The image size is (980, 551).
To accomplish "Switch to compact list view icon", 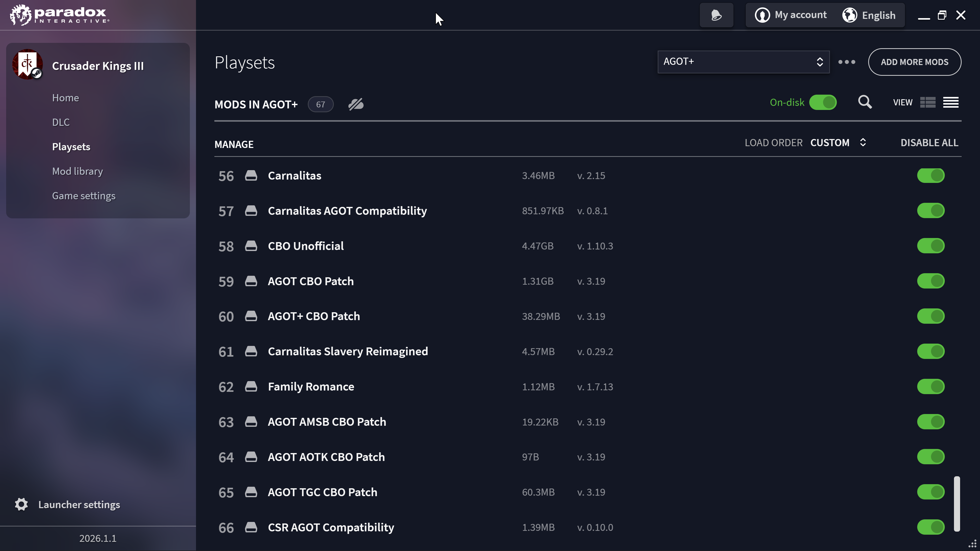I will (951, 102).
